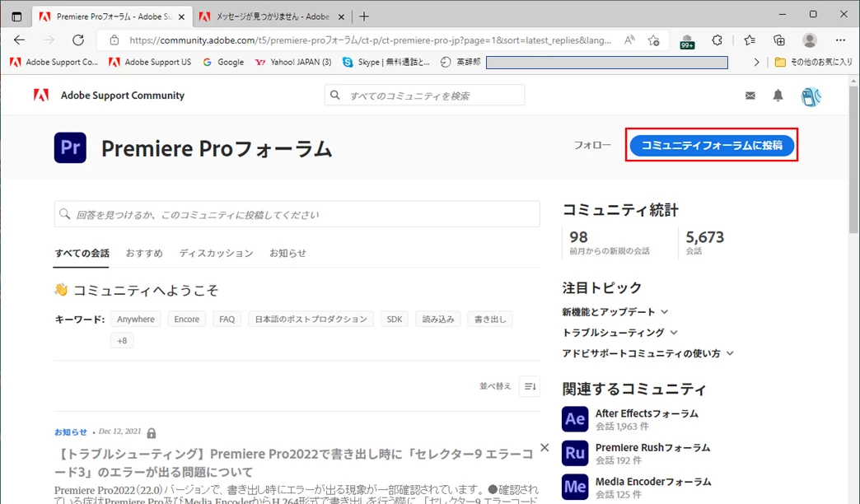
Task: Open the extension with 99+ badge
Action: [x=687, y=41]
